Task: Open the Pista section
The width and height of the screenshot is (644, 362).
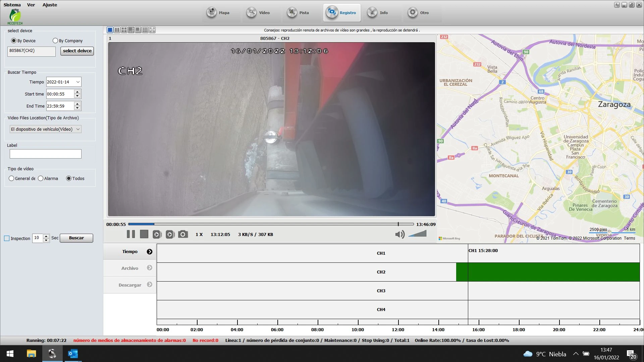Action: coord(299,13)
